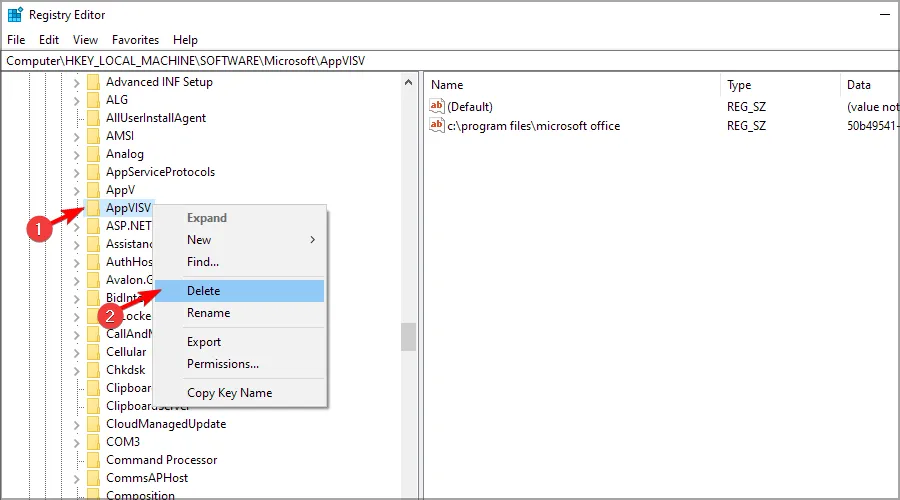The width and height of the screenshot is (900, 500).
Task: Click the microsoft office path value icon
Action: coord(436,126)
